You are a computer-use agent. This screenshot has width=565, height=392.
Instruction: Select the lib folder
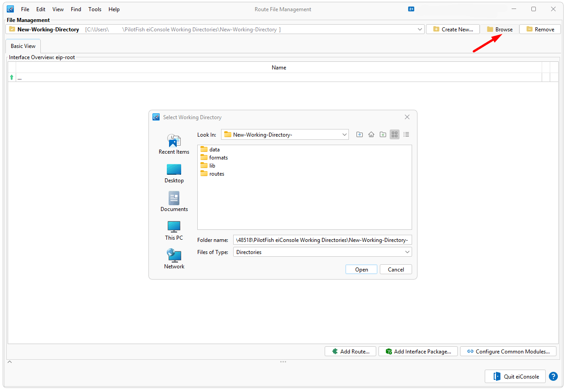[x=208, y=166]
